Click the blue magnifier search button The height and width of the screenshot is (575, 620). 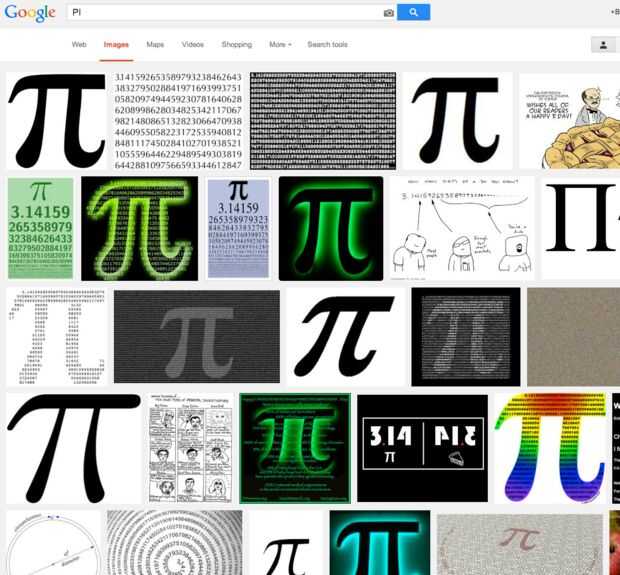click(x=413, y=12)
